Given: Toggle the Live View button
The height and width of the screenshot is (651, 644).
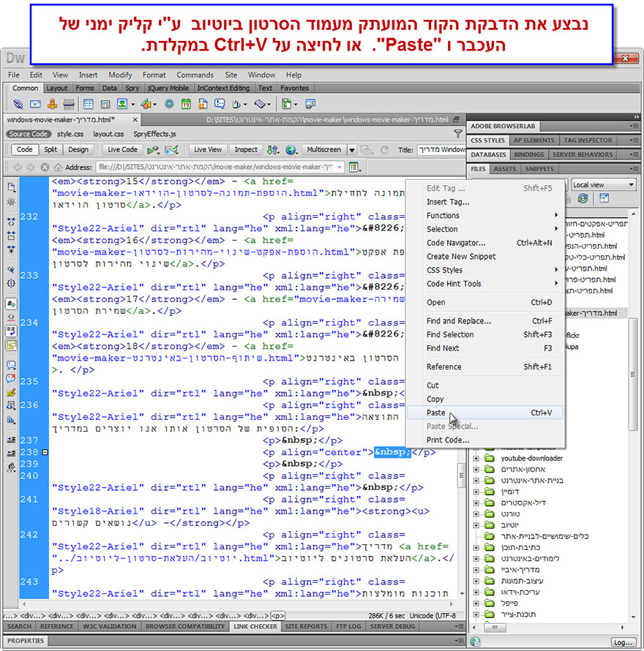Looking at the screenshot, I should click(x=208, y=150).
